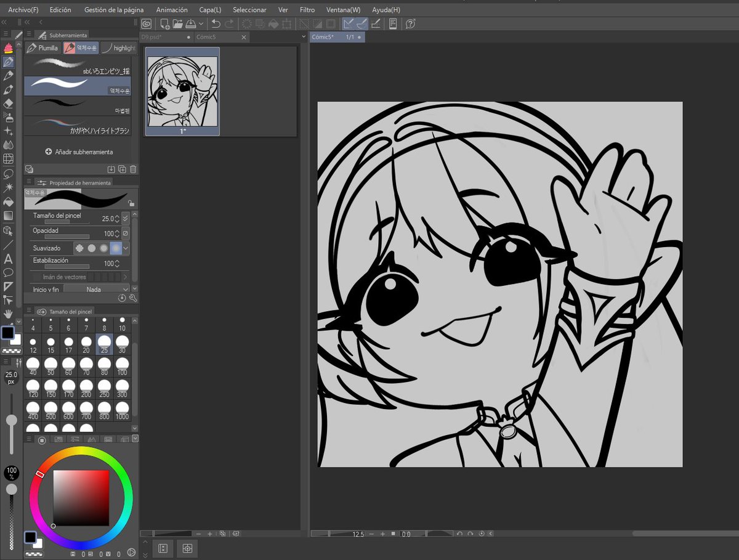
Task: Open the export dropdown arrow in command bar
Action: [x=201, y=23]
